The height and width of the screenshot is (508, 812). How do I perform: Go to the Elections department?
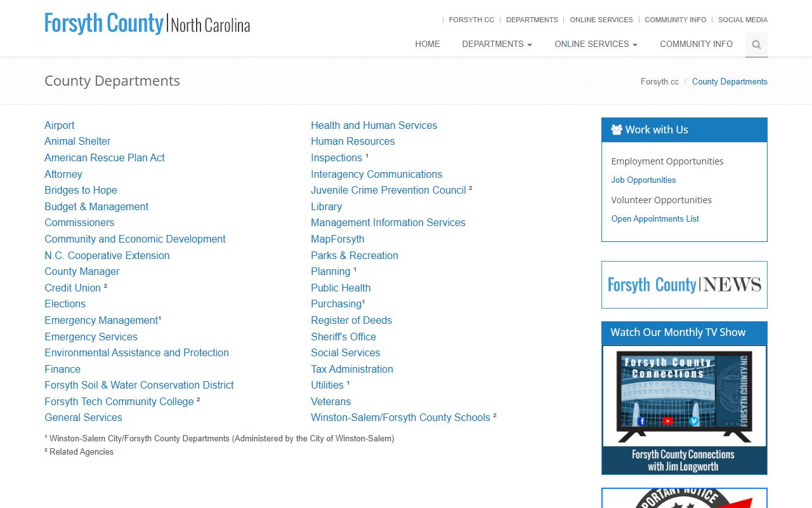(x=65, y=304)
